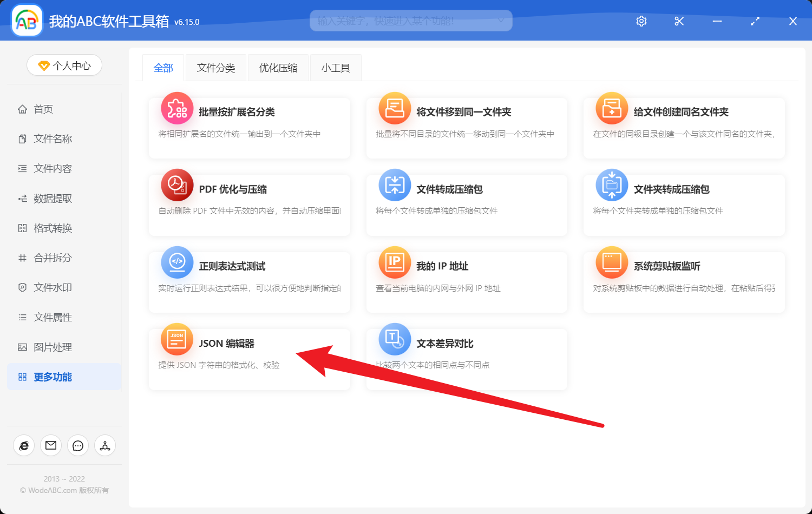Viewport: 812px width, 514px height.
Task: Visit the official website via browser icon
Action: pos(24,445)
